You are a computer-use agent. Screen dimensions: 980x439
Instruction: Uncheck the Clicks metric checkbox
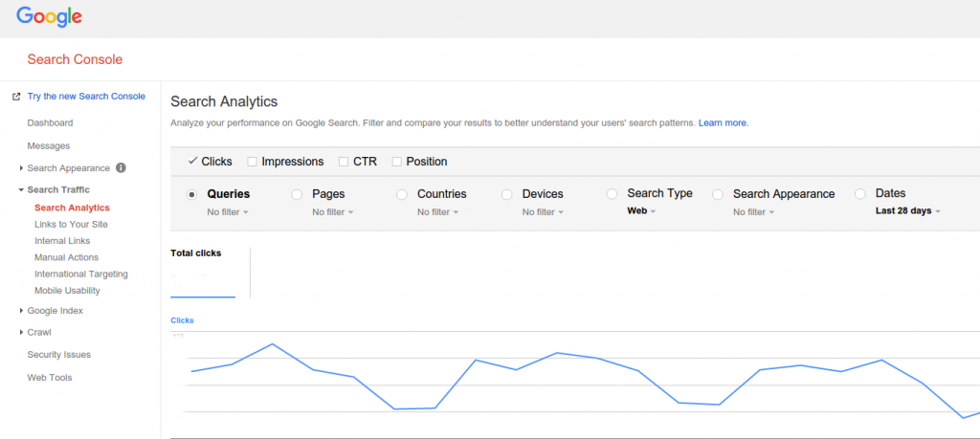pos(192,161)
